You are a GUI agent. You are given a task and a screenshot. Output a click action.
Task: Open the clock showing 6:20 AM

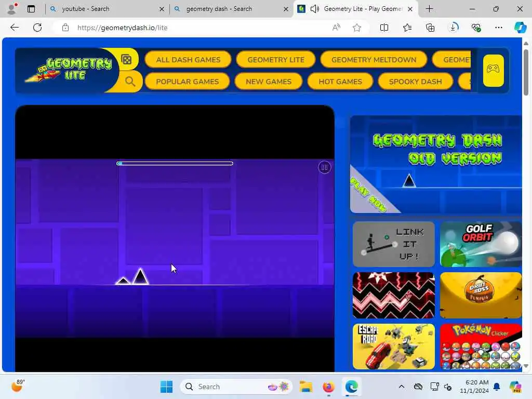pos(474,387)
